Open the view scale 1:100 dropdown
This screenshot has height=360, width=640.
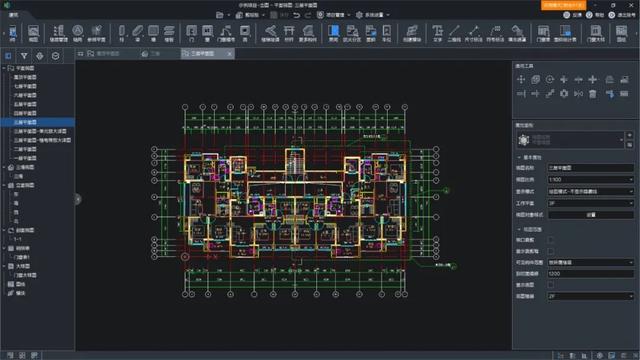pyautogui.click(x=591, y=180)
